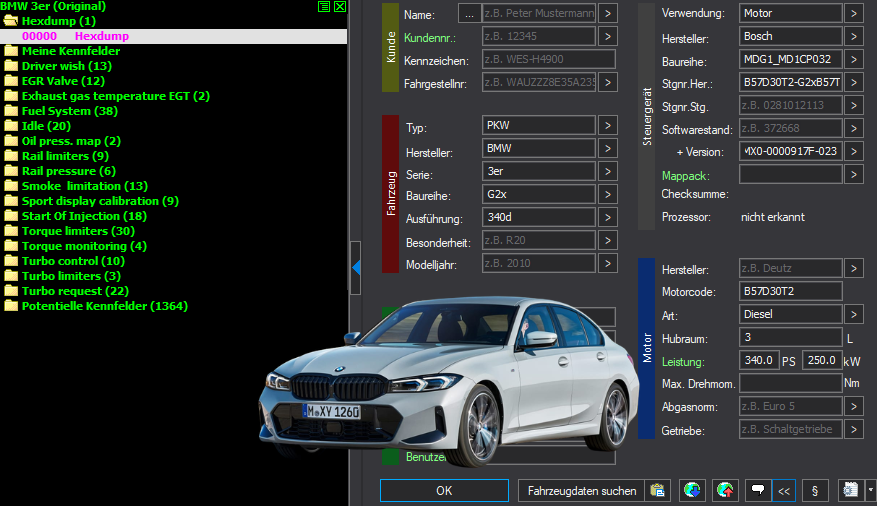Screen dimensions: 877x506
Task: Open the arrow next to Besonderheit field
Action: point(608,240)
